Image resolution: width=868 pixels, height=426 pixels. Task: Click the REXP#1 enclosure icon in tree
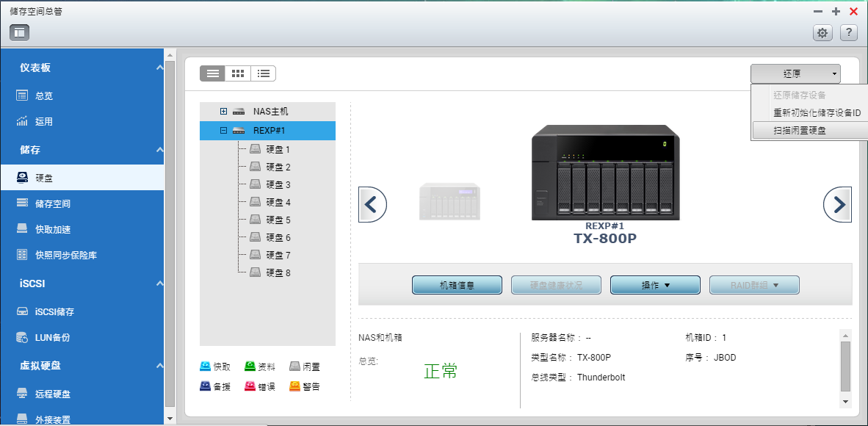[x=239, y=131]
